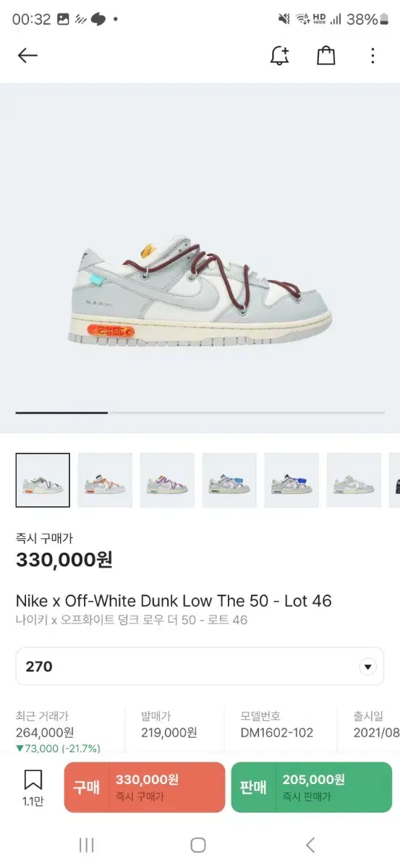Select the first shoe thumbnail with orange tag
The width and height of the screenshot is (400, 868).
pos(43,480)
